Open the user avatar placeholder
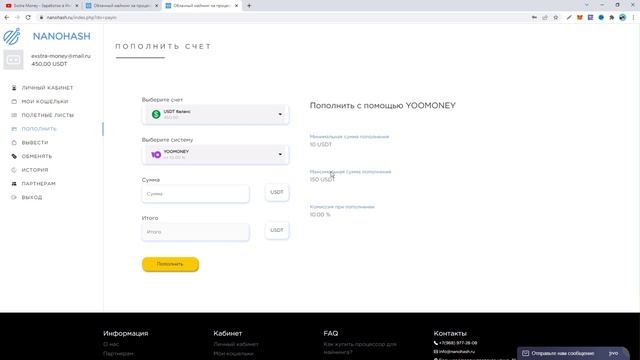Viewport: 640px width, 360px height. tap(13, 60)
